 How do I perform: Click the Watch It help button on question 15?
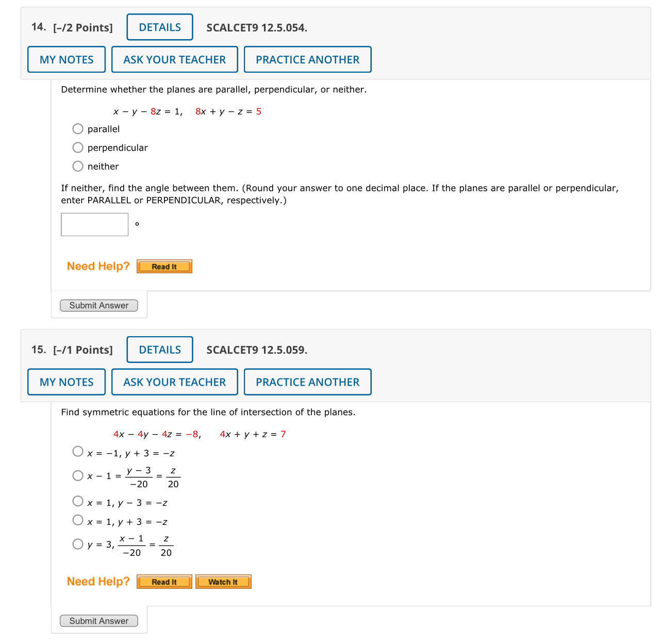click(223, 582)
